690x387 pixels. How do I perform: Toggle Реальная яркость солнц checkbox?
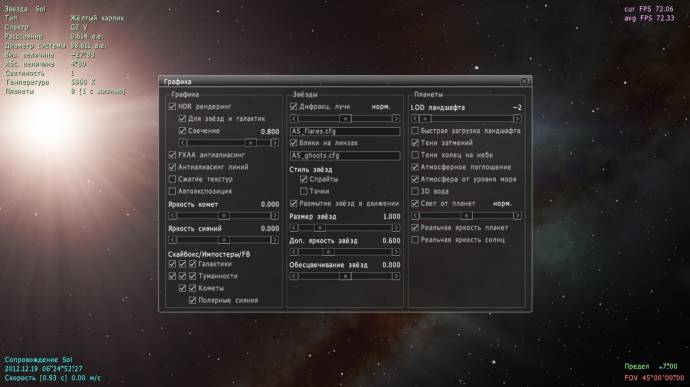415,240
